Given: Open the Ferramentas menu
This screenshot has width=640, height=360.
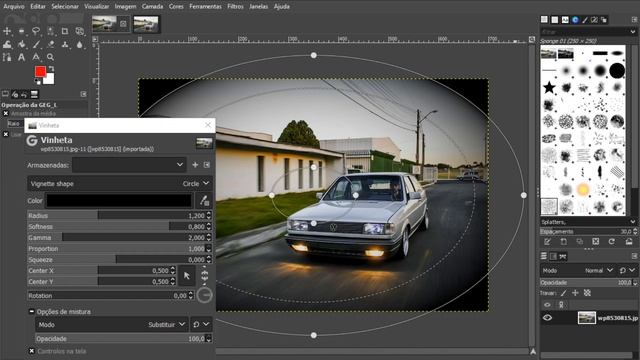Looking at the screenshot, I should [205, 7].
